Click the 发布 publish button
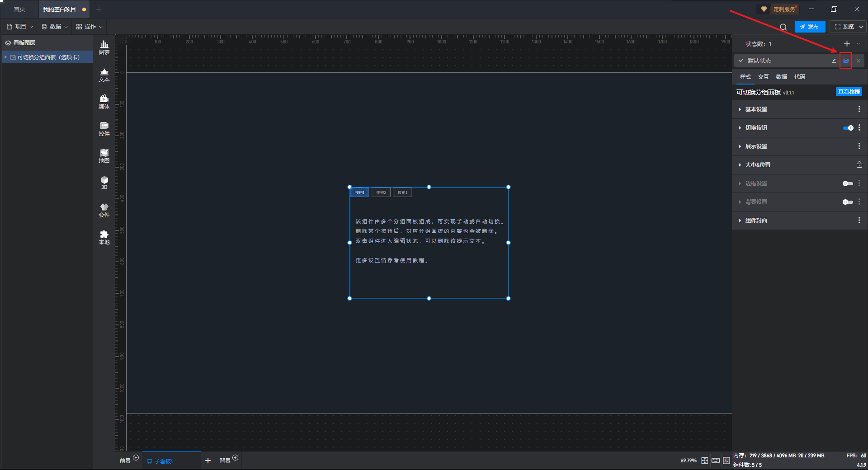 point(810,27)
